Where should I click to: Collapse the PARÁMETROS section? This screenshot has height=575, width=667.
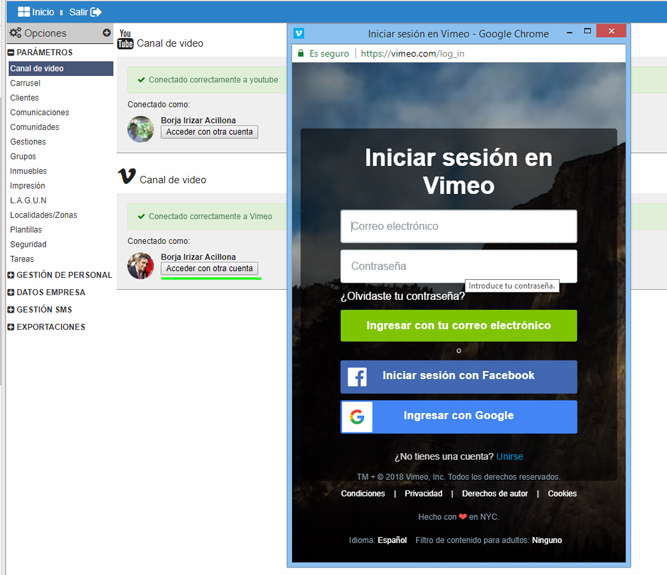click(11, 52)
